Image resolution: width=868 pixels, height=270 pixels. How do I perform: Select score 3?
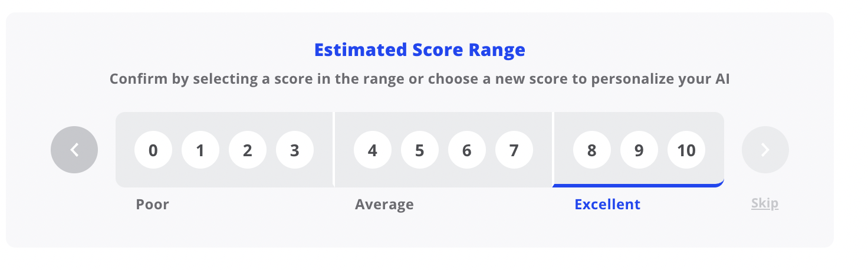point(295,150)
